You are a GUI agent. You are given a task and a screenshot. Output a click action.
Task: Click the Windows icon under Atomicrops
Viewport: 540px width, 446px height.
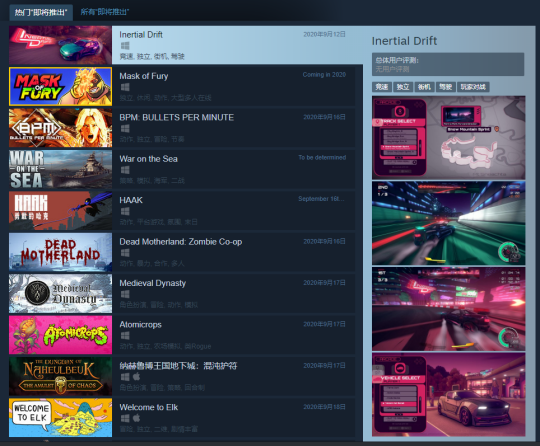coord(125,335)
